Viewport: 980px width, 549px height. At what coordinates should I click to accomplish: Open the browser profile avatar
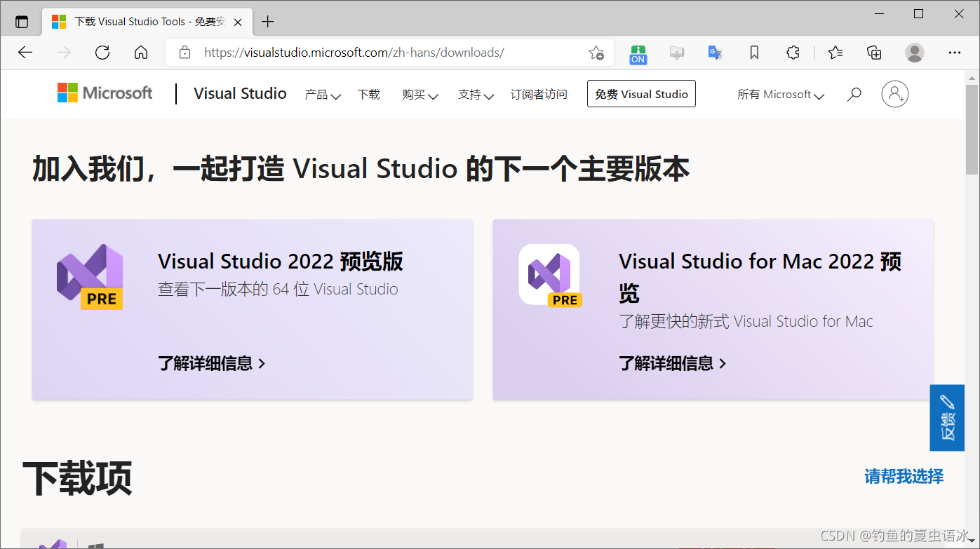click(914, 53)
